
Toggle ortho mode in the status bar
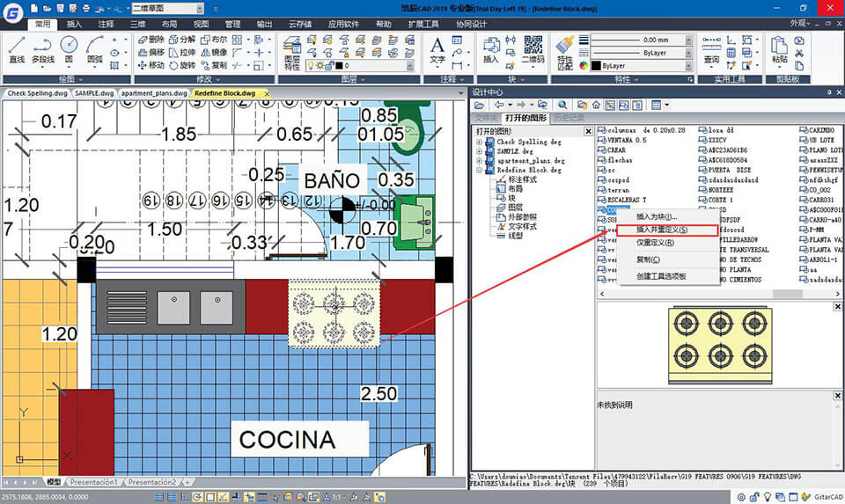[x=185, y=497]
